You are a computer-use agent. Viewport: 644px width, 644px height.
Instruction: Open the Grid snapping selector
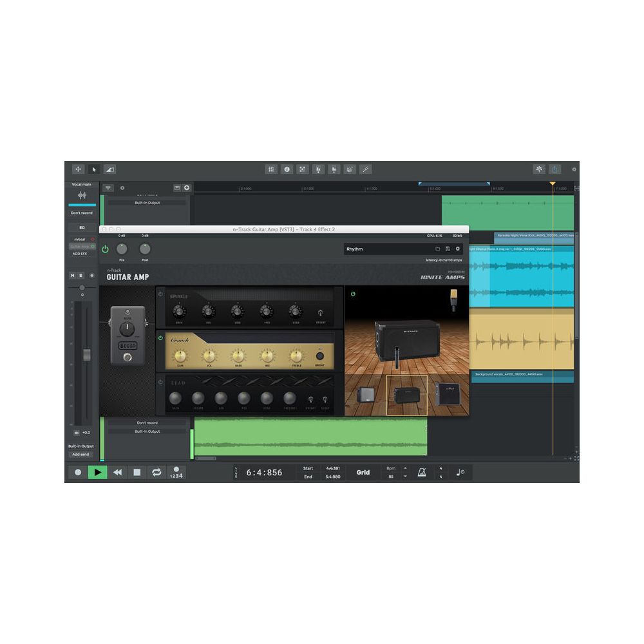363,472
